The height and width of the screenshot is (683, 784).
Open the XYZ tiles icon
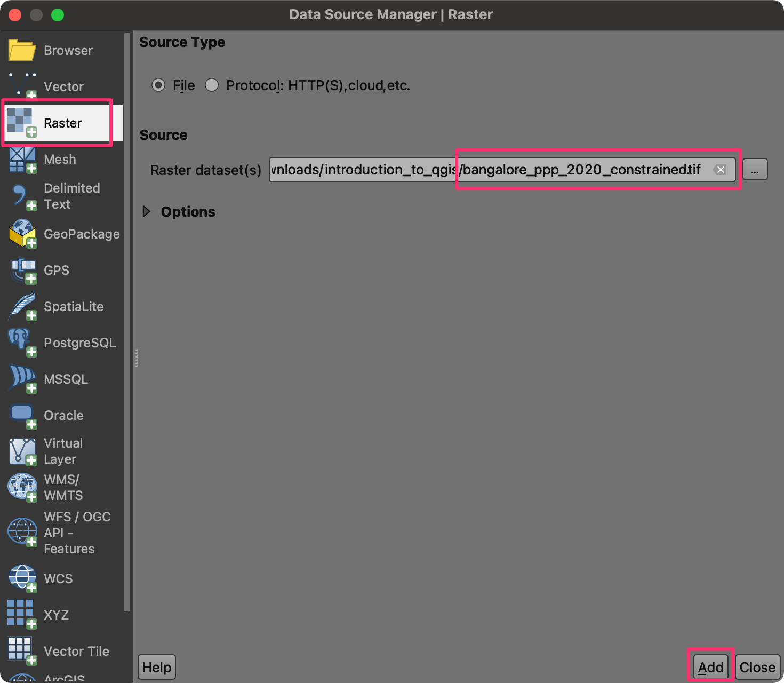coord(22,614)
